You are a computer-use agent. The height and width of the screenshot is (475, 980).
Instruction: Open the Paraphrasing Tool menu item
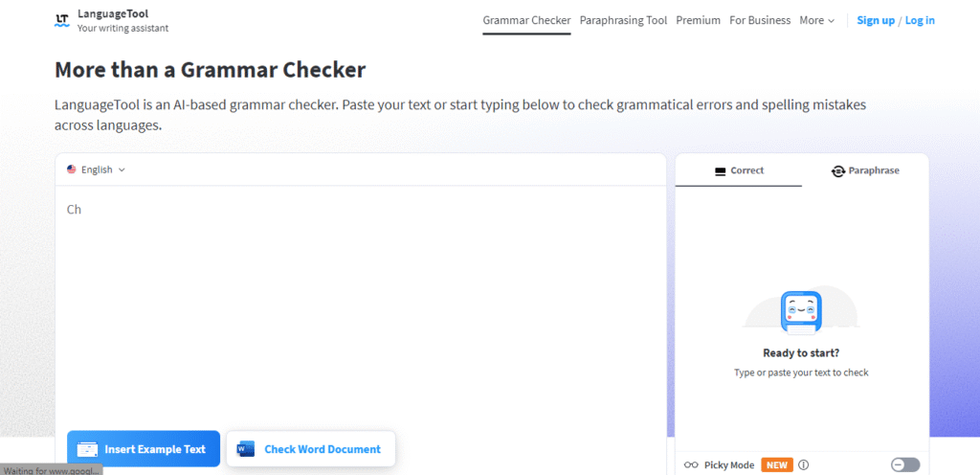[623, 20]
